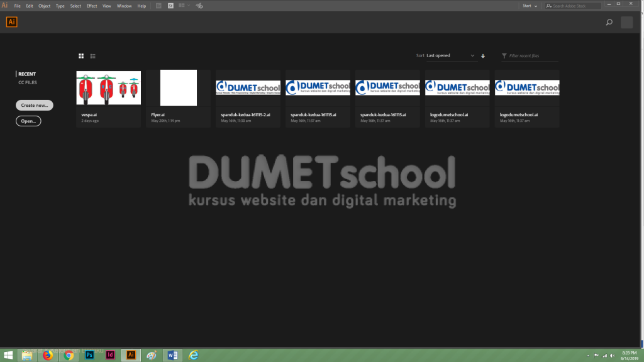
Task: Expand the Start workspace switcher
Action: (530, 6)
